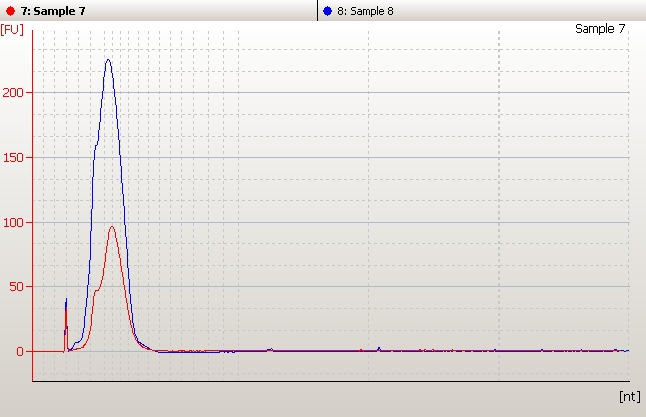Click the apex of the red peak
The image size is (646, 417).
[112, 226]
